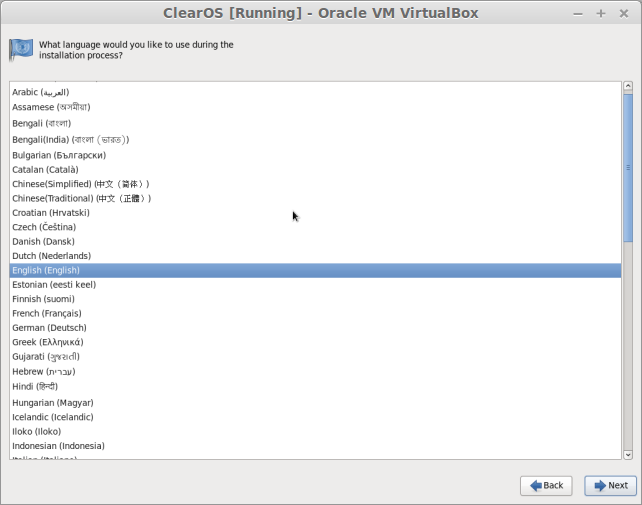Select the plain Bengali language entry
The width and height of the screenshot is (642, 505).
click(315, 123)
